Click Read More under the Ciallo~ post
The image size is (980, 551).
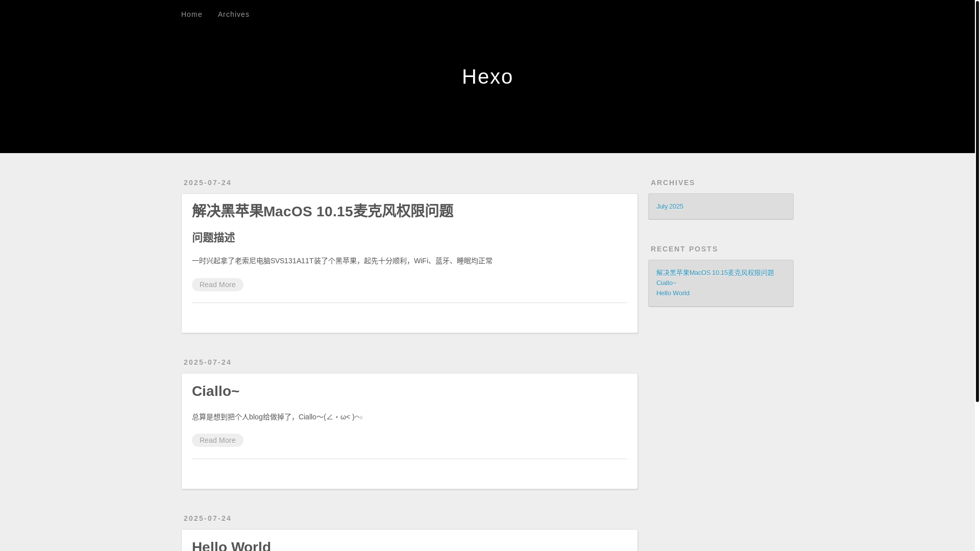coord(217,440)
